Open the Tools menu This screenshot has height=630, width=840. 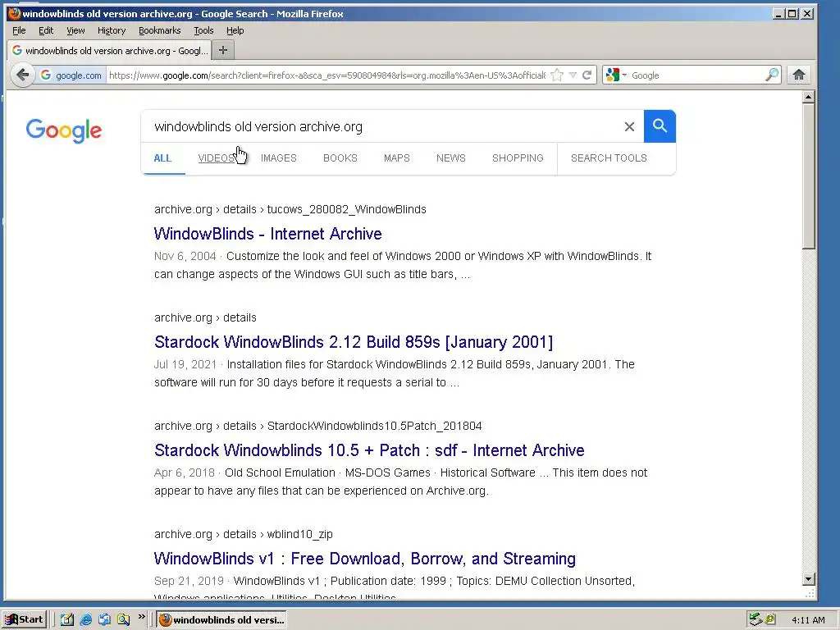203,30
